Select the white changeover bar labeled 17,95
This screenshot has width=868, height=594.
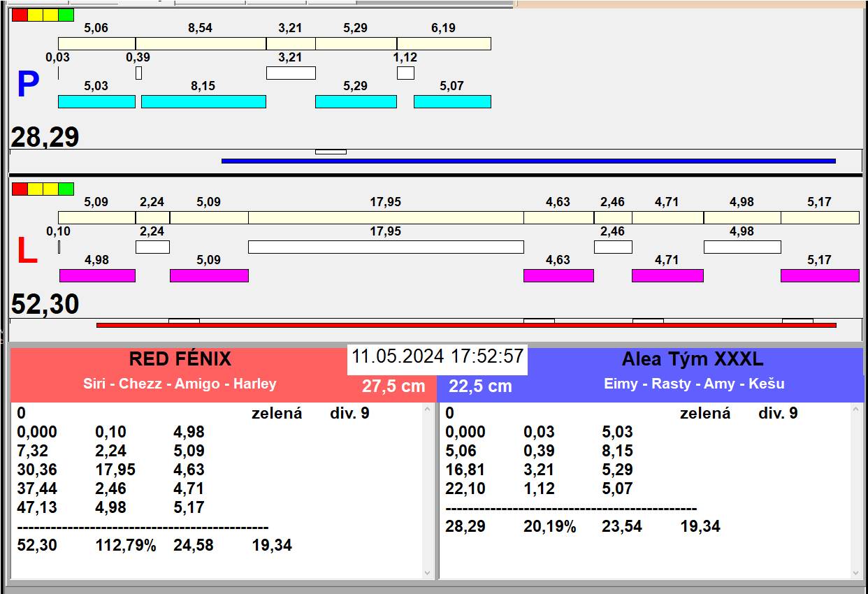coord(386,247)
